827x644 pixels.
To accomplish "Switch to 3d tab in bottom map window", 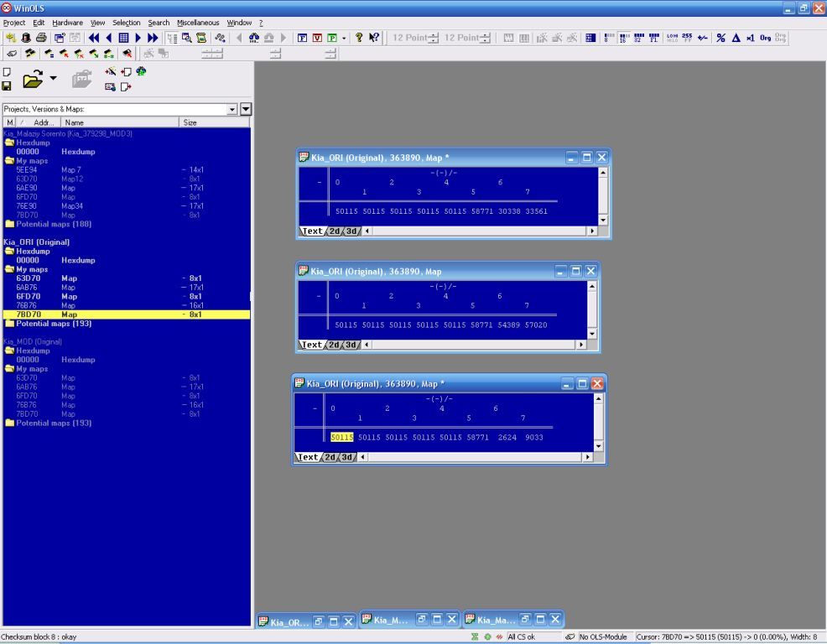I will [347, 457].
